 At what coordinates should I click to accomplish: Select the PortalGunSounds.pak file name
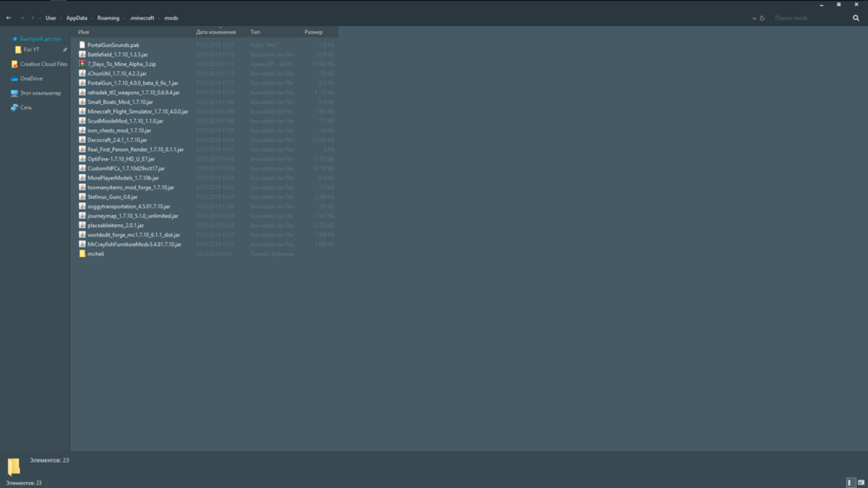(x=114, y=45)
